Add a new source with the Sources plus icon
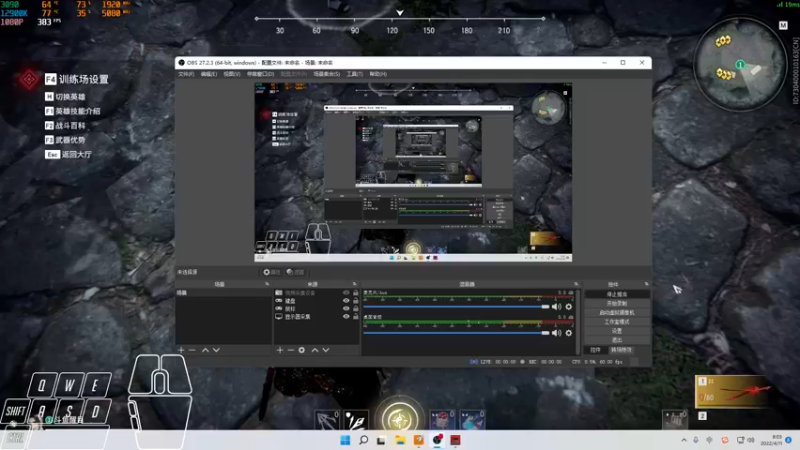The height and width of the screenshot is (450, 800). pos(280,350)
